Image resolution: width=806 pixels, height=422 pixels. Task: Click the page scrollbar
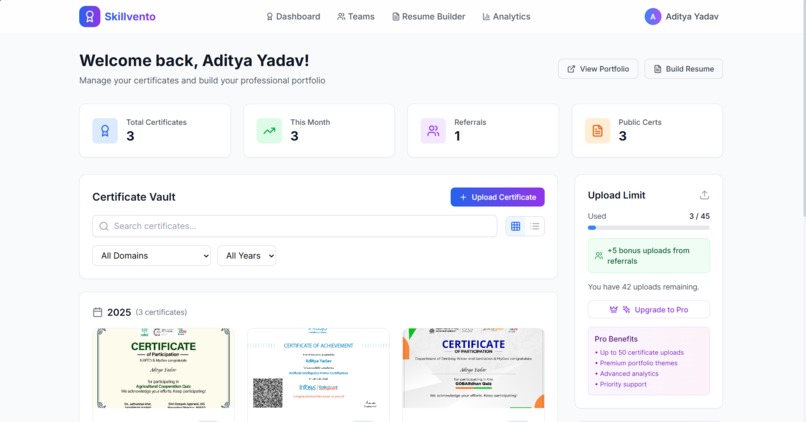click(x=803, y=108)
